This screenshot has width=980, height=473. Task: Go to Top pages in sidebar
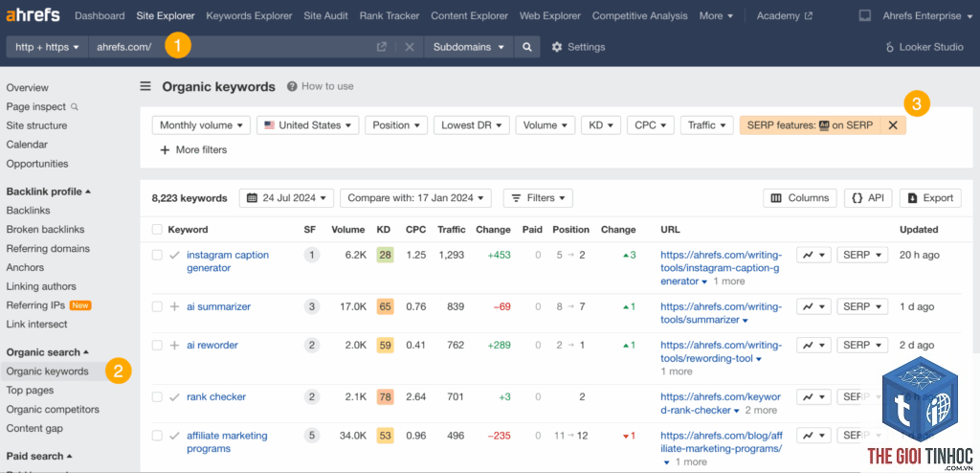coord(30,391)
